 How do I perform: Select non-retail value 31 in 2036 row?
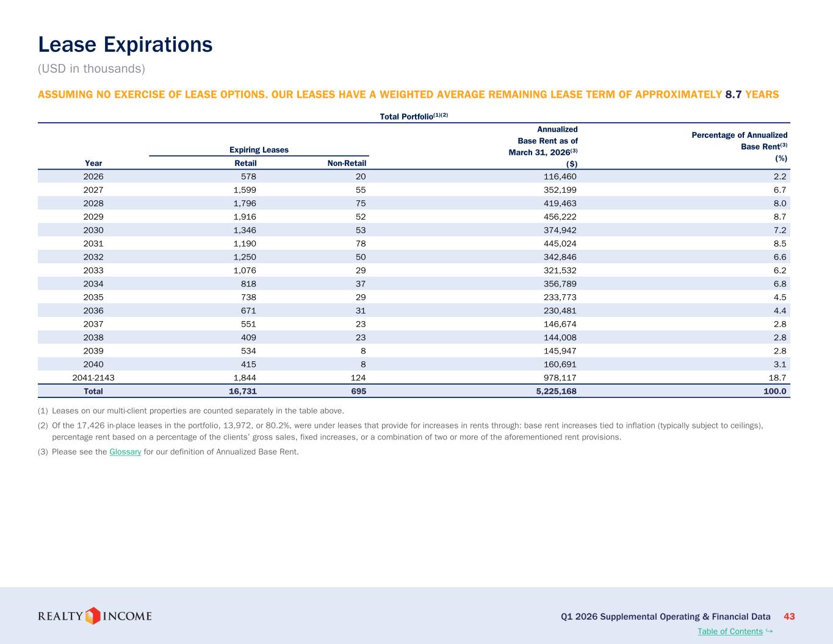[361, 311]
